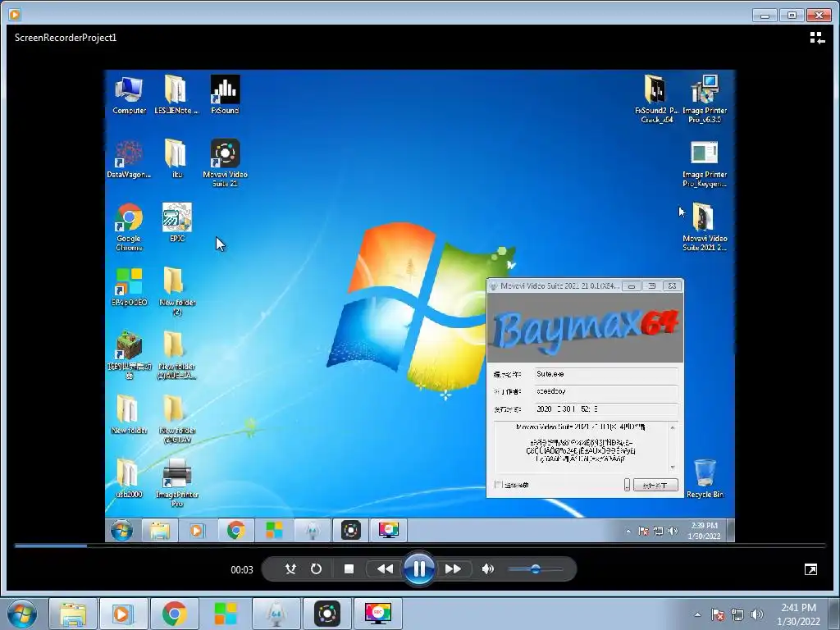Screen dimensions: 840x630
Task: Select the Minecraft launcher desktop shortcut in the recording
Action: pos(129,355)
